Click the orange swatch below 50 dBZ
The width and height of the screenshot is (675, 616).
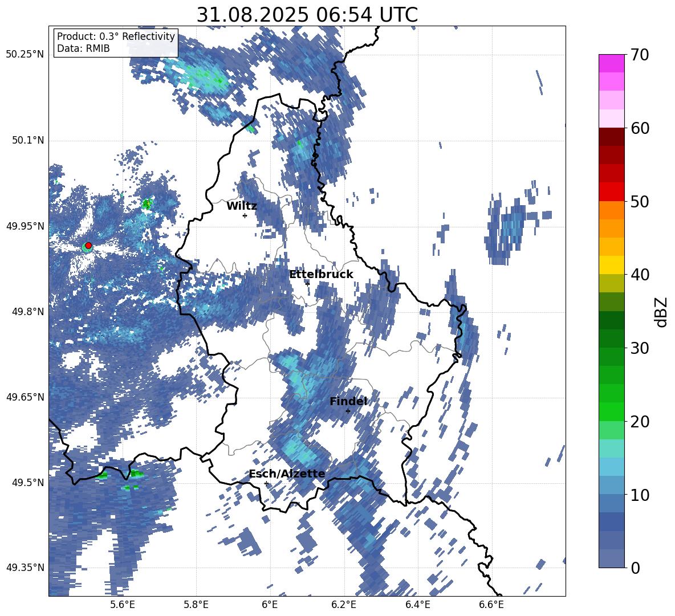tap(611, 210)
